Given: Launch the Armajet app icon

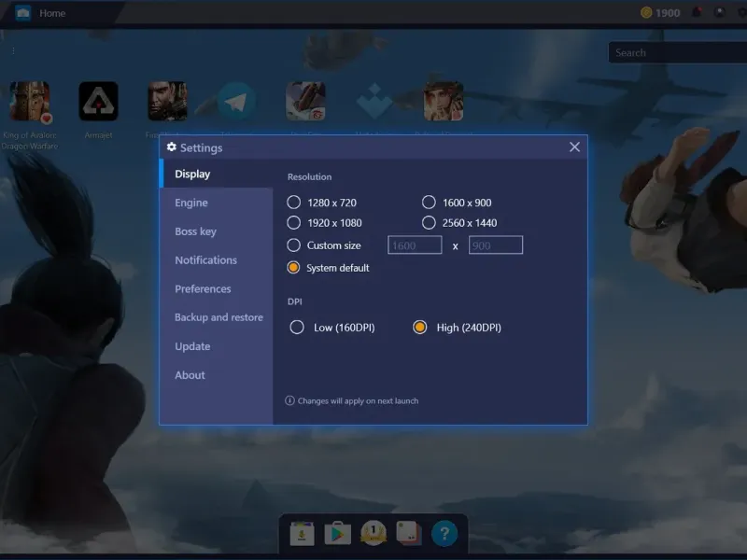Looking at the screenshot, I should point(99,101).
